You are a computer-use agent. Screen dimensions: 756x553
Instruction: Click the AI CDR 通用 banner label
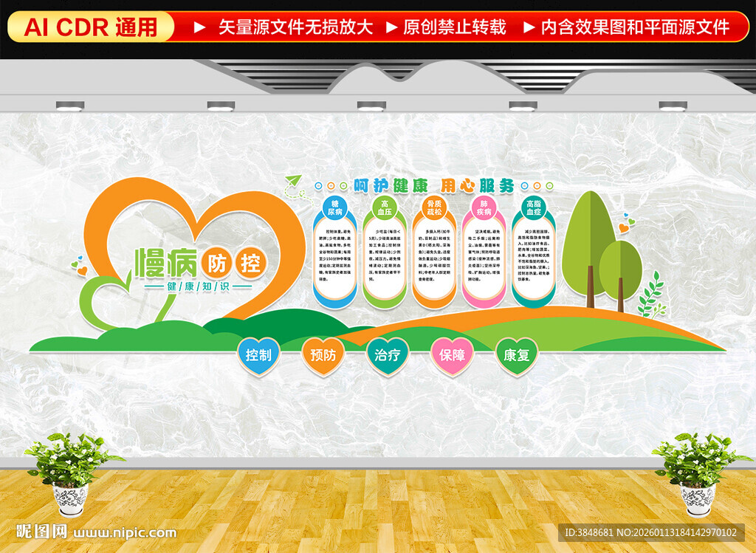(x=91, y=27)
